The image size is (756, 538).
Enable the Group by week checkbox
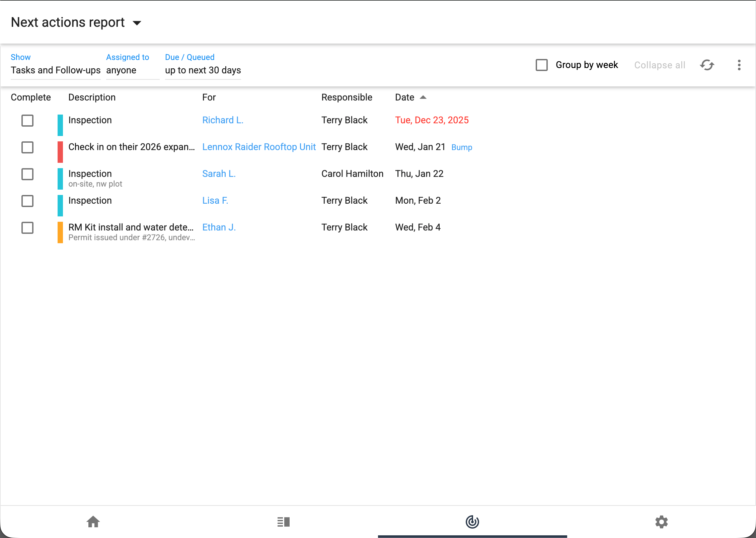pos(541,65)
